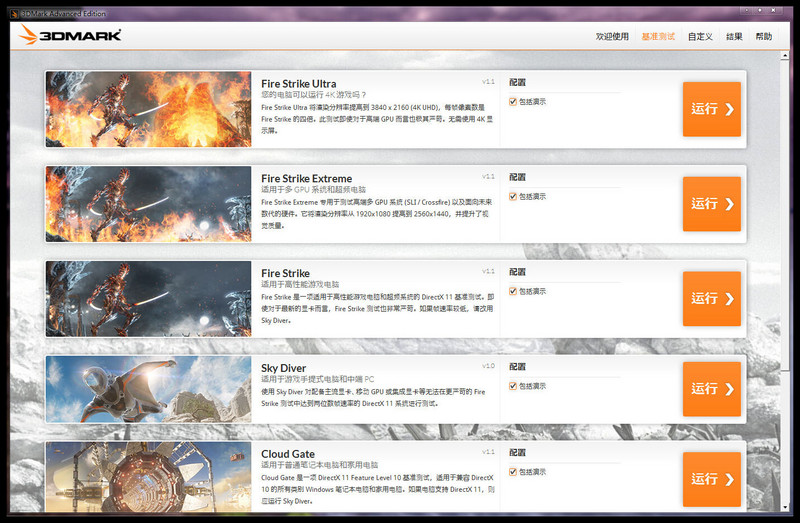Select the Fire Strike Extreme thumbnail image

pyautogui.click(x=148, y=204)
